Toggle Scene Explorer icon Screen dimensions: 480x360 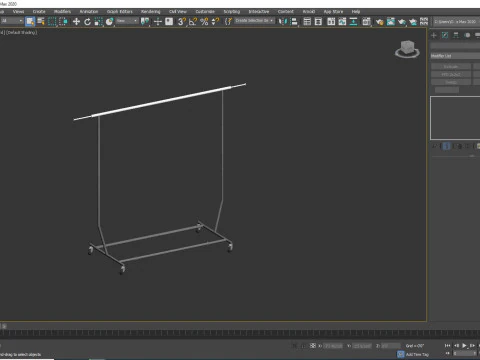[x=307, y=22]
